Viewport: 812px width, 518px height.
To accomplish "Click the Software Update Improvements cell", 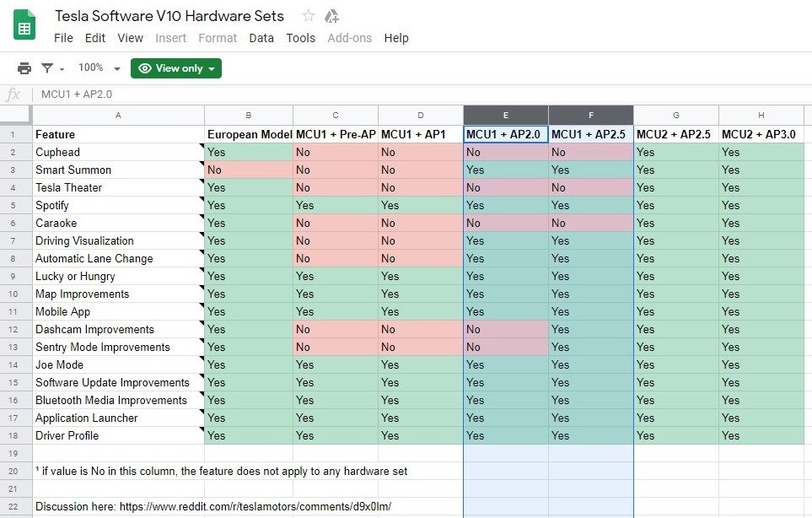I will click(x=118, y=382).
